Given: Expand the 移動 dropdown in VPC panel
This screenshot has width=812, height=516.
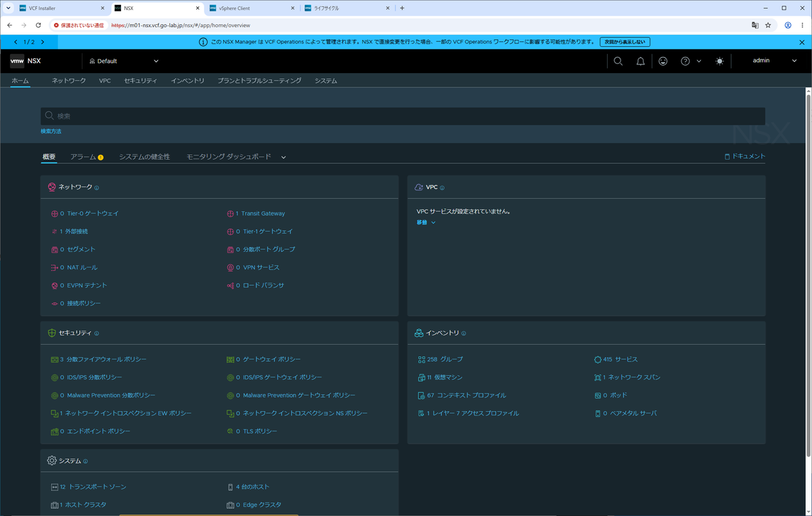Looking at the screenshot, I should (426, 222).
